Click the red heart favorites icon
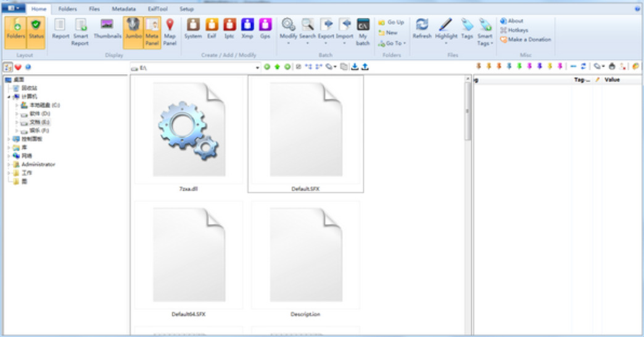Screen dimensions: 644x337 pyautogui.click(x=18, y=67)
